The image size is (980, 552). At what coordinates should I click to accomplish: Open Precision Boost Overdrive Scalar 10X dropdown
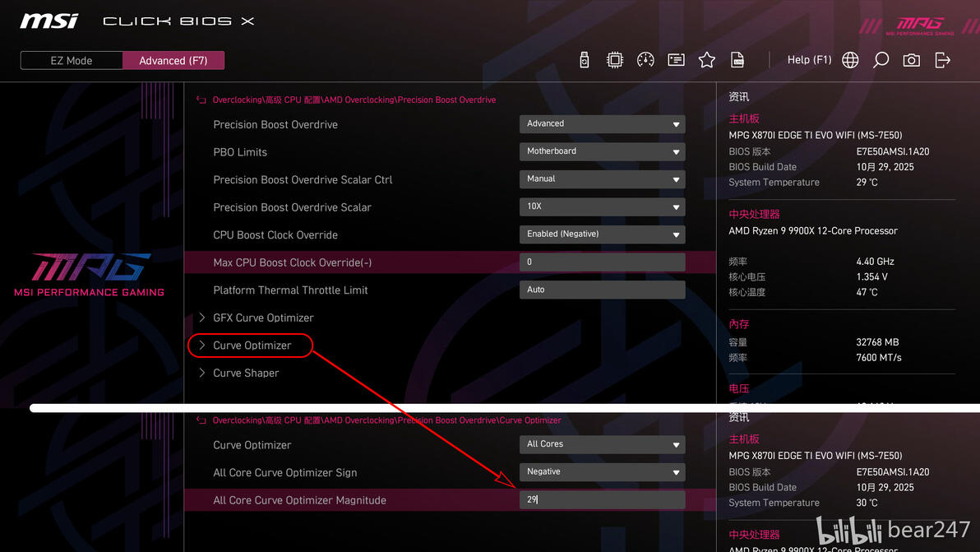point(602,206)
